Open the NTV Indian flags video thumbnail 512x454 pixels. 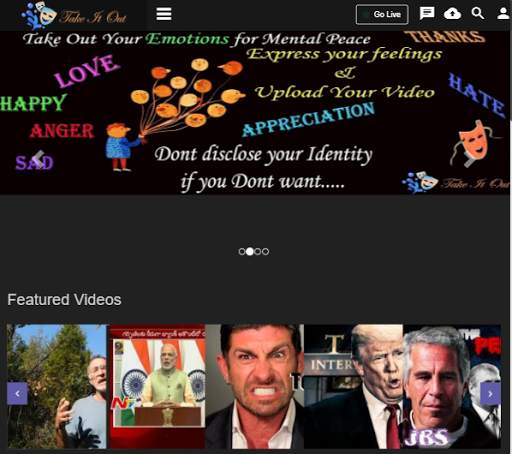[157, 386]
